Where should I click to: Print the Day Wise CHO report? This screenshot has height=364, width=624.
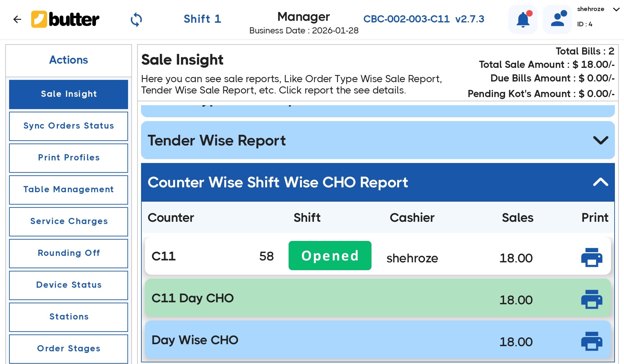(591, 341)
